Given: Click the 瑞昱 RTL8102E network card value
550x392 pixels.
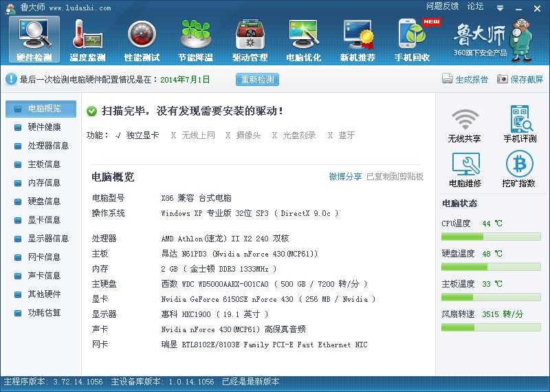Looking at the screenshot, I should tap(264, 345).
